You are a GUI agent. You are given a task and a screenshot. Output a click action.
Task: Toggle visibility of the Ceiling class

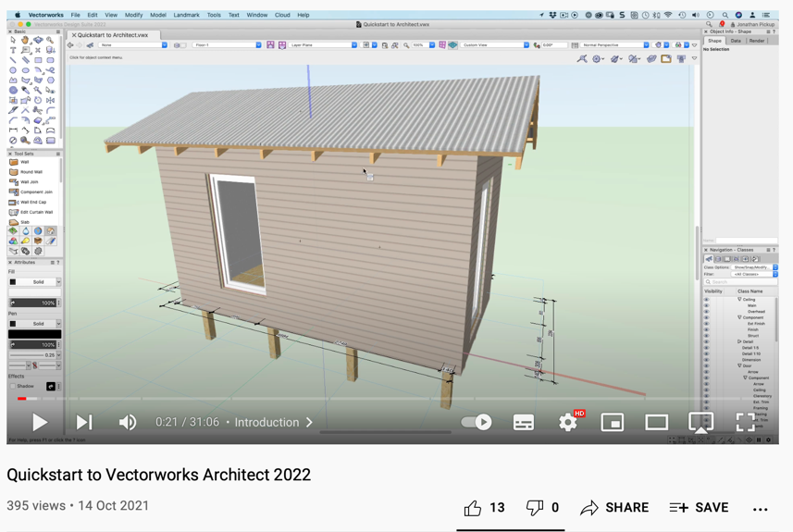tap(707, 300)
